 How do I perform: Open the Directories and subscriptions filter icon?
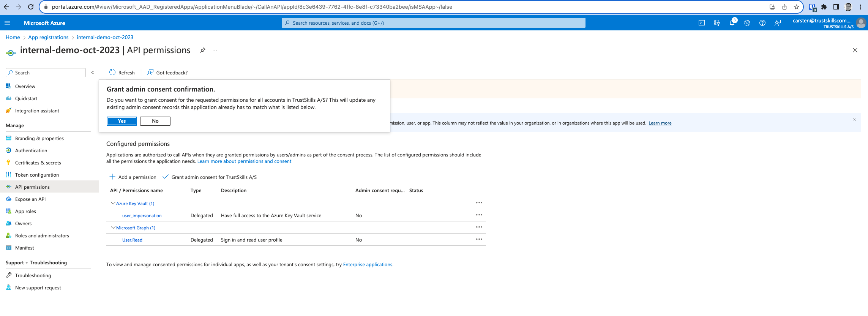(x=717, y=23)
